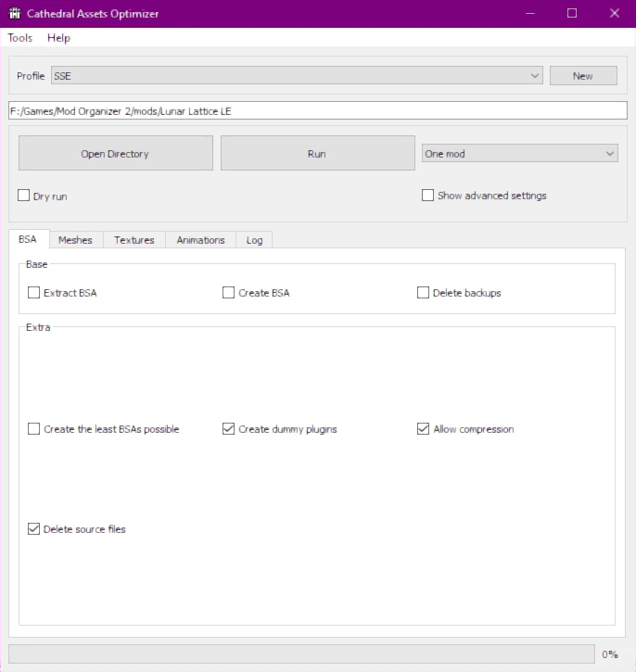Switch to the Textures tab

click(134, 240)
